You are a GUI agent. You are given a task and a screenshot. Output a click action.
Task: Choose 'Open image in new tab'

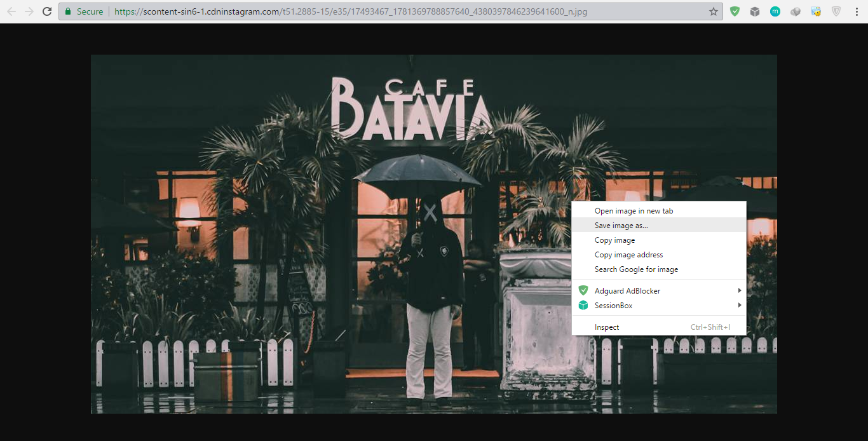coord(659,210)
